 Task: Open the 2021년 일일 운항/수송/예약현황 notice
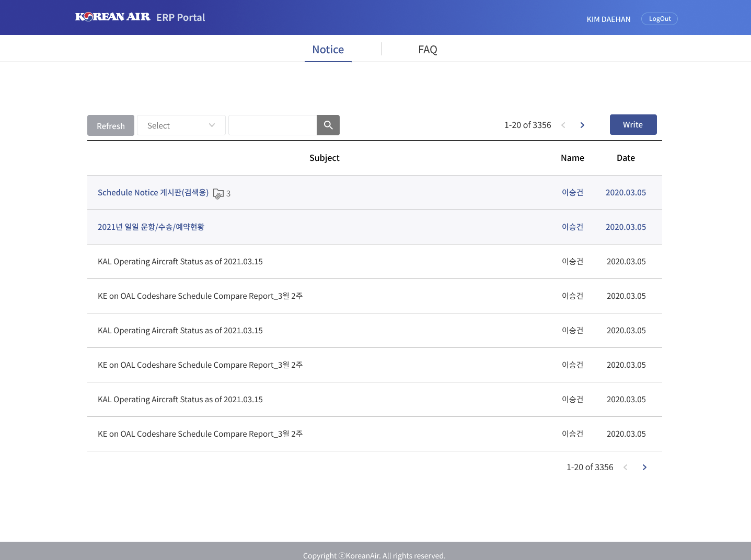coord(151,227)
